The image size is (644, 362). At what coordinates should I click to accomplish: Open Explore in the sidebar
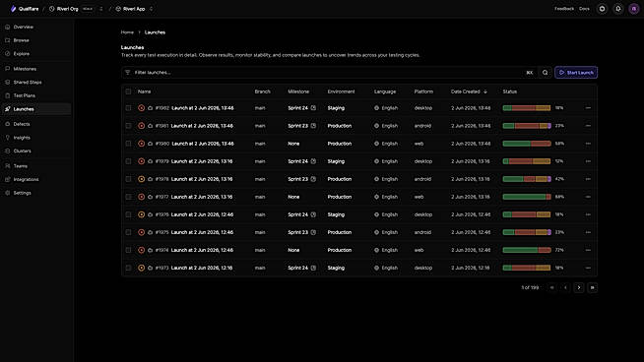point(21,54)
